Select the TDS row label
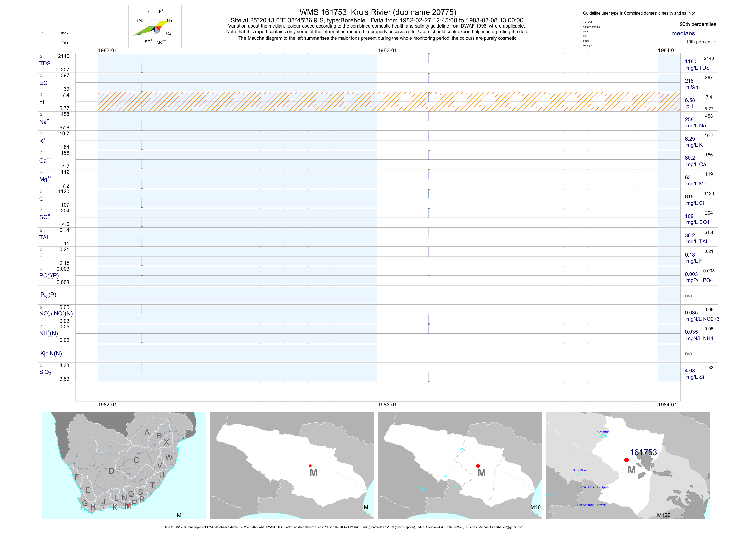 [x=45, y=64]
